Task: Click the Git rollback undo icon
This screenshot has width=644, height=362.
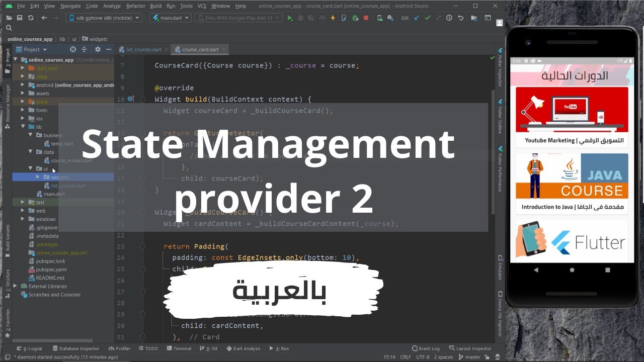Action: point(460,18)
